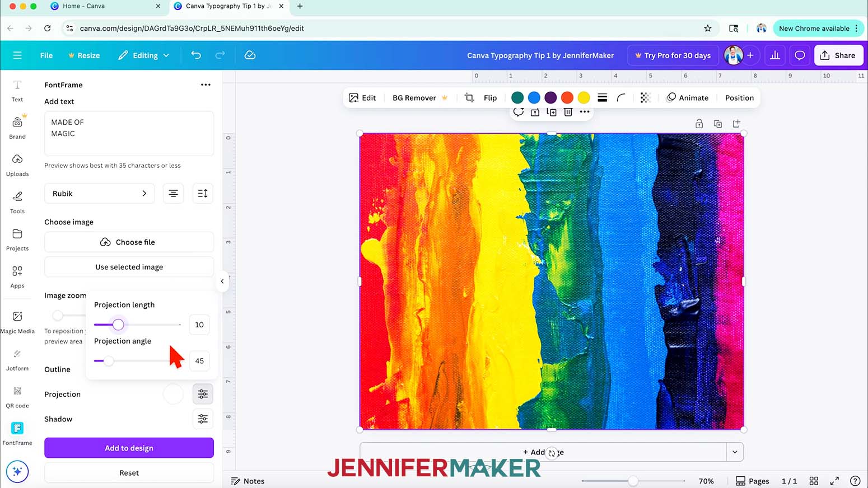Open the Uploads sidebar panel
This screenshot has width=868, height=488.
pos(17,165)
